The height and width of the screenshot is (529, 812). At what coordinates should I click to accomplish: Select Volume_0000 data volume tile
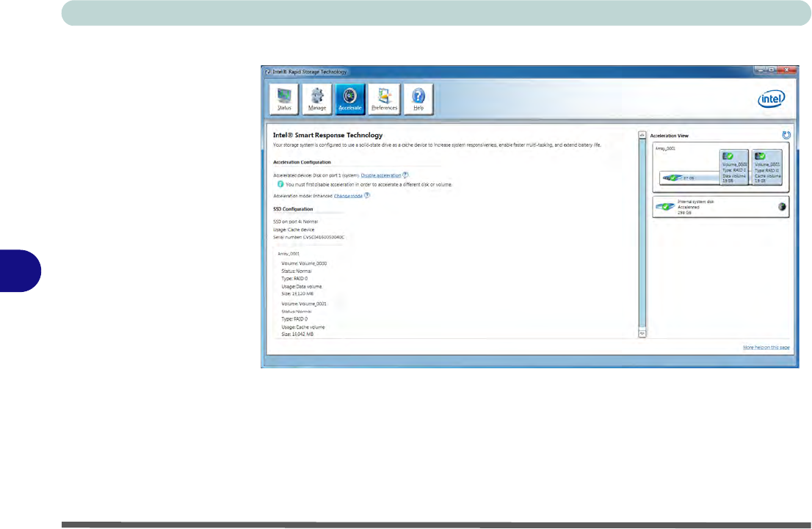tap(734, 167)
